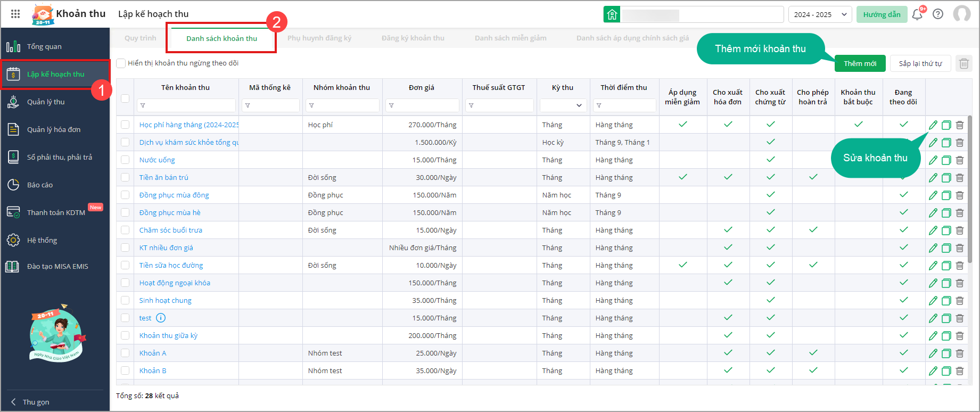Enable Hiển thị khoản thu ngừng theo dõi

121,63
